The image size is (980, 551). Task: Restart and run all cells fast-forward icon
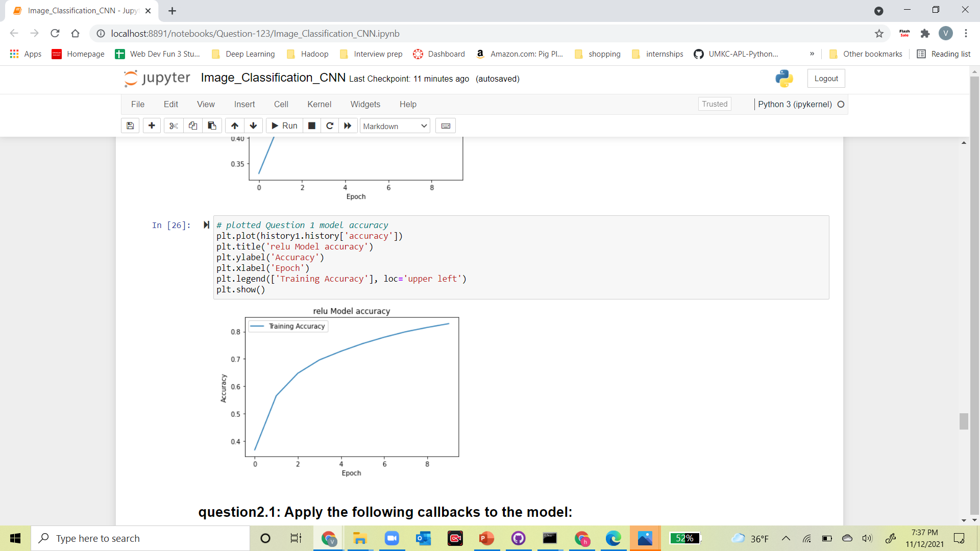[348, 126]
